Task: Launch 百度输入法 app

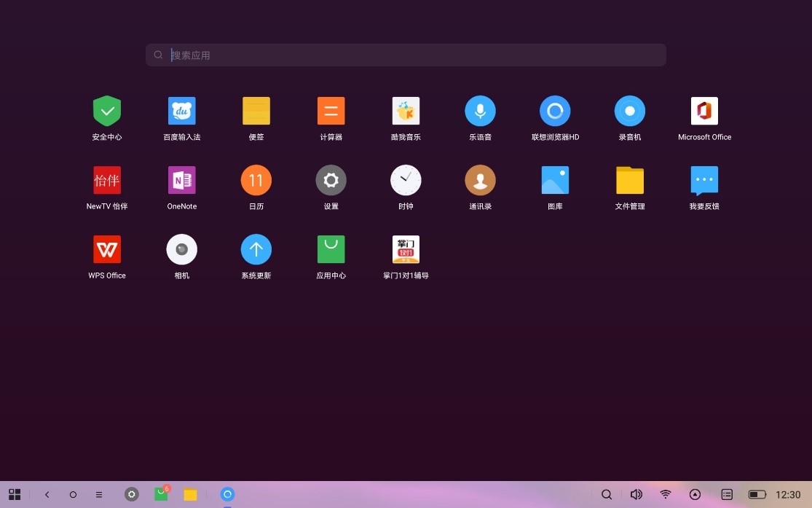Action: tap(182, 111)
